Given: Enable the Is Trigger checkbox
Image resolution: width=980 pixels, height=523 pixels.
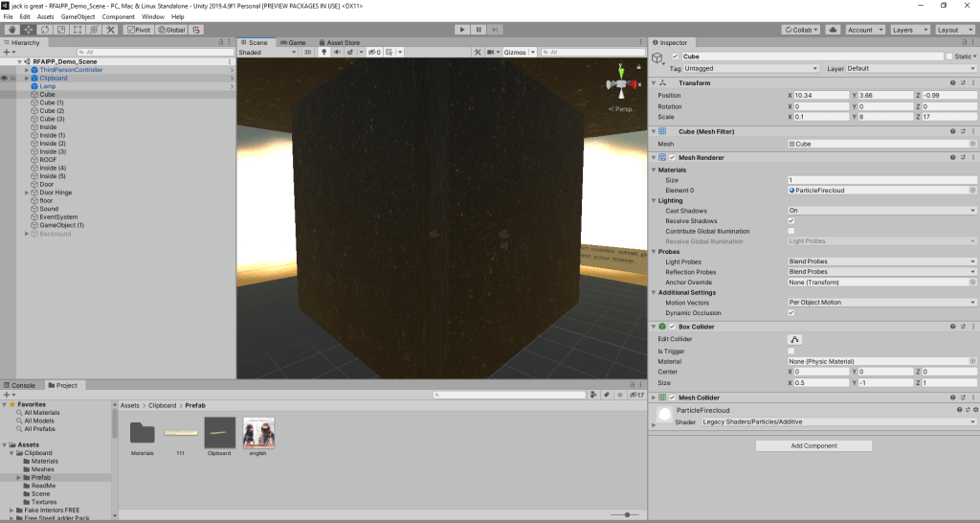Looking at the screenshot, I should pyautogui.click(x=791, y=351).
